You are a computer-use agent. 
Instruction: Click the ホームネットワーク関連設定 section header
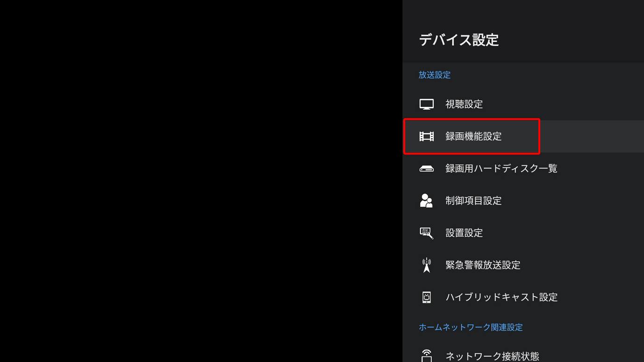pos(471,327)
